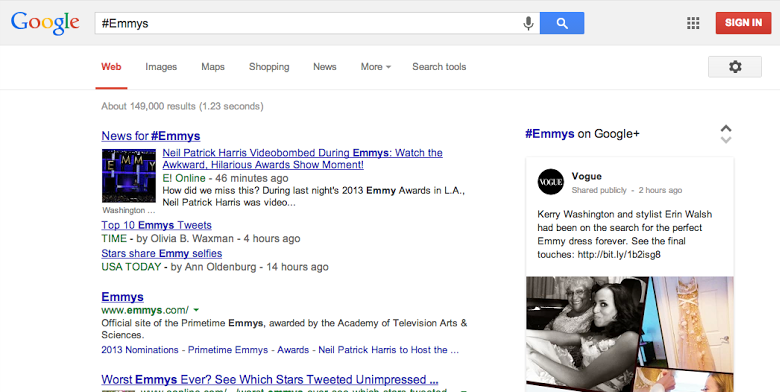The width and height of the screenshot is (780, 392).
Task: Open the Emmys official site result
Action: [x=122, y=297]
